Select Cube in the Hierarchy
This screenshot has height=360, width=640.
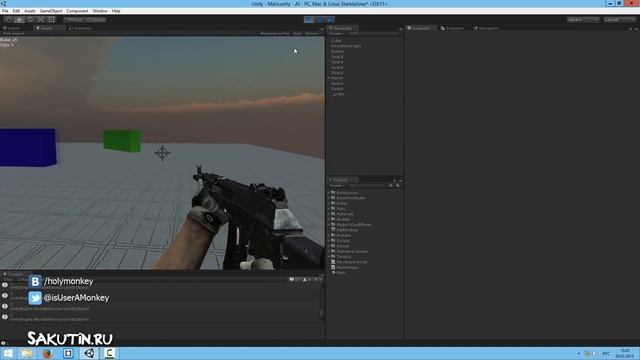tap(336, 40)
